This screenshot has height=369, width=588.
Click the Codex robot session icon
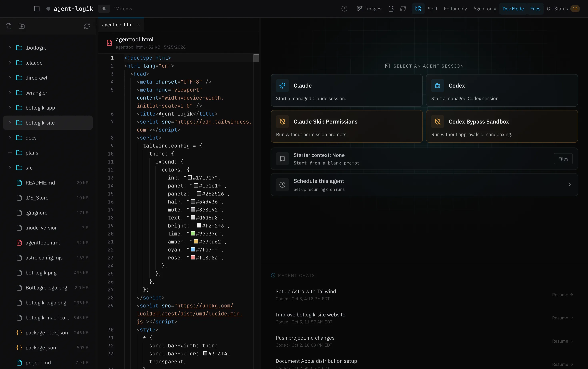point(438,85)
